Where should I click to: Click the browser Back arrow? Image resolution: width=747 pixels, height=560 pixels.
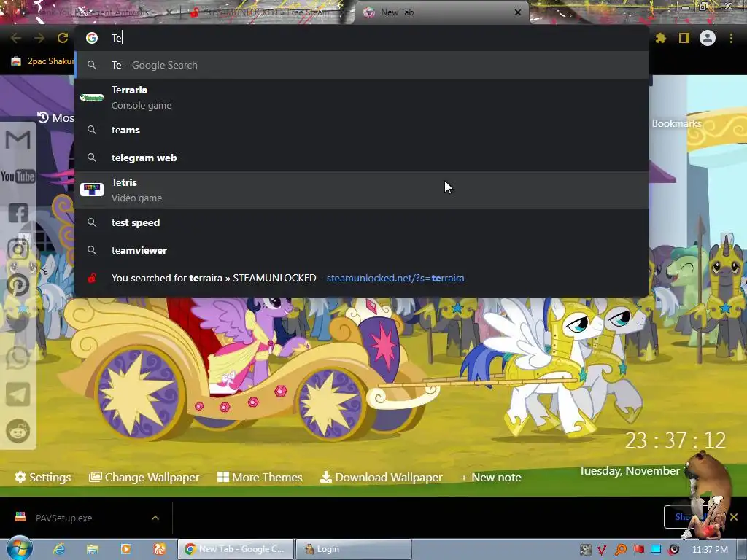[16, 38]
